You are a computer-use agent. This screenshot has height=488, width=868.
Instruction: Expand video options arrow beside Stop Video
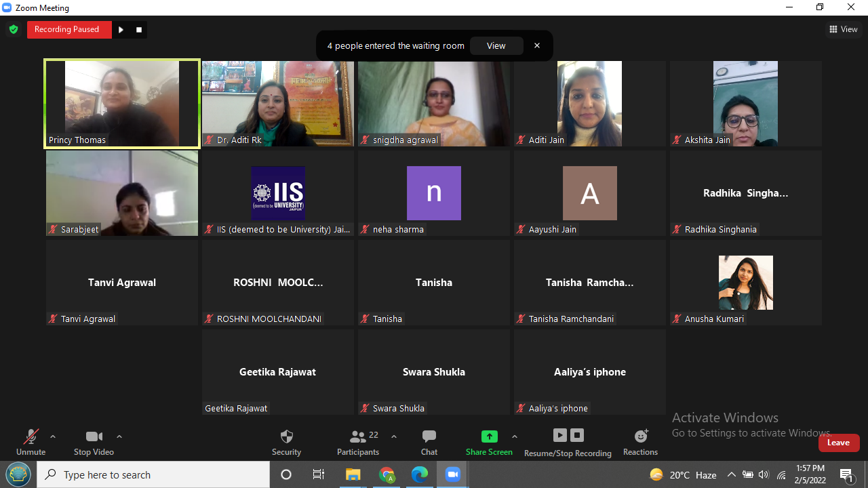[x=119, y=436]
